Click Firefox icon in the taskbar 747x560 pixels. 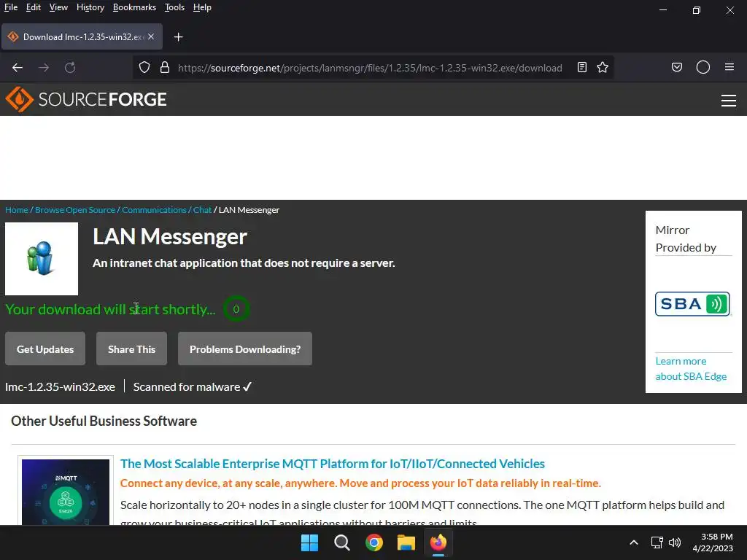click(x=438, y=542)
